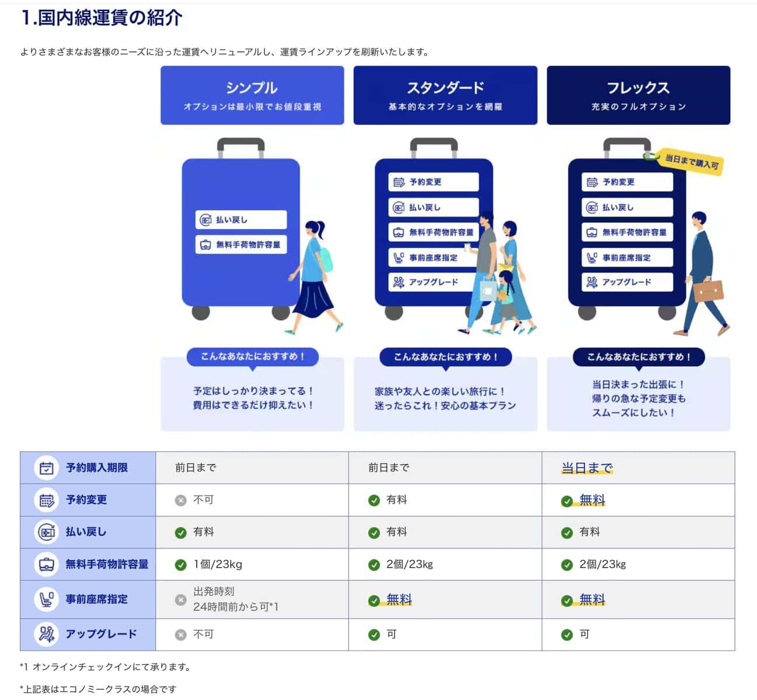Click こんなあなたにおすすめ！ badge under スタンダード
The width and height of the screenshot is (757, 700).
[446, 357]
